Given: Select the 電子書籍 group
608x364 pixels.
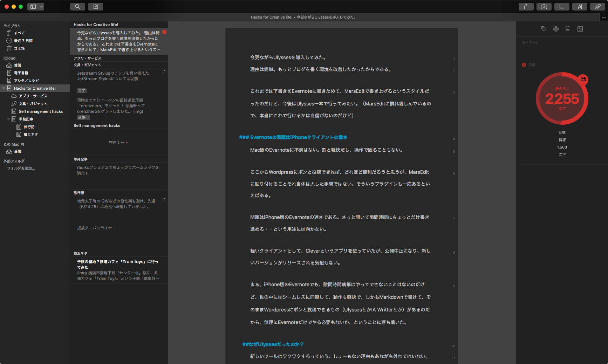Looking at the screenshot, I should pos(21,73).
